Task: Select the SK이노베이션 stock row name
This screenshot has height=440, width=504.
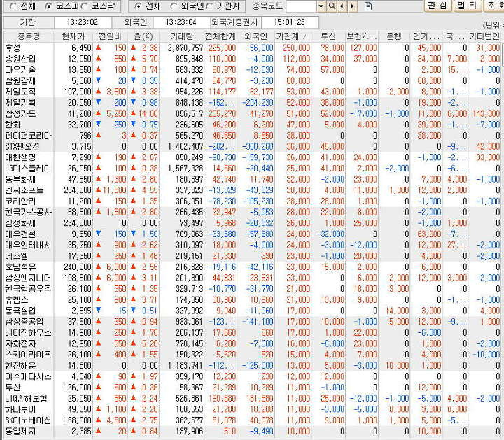Action: 28,420
